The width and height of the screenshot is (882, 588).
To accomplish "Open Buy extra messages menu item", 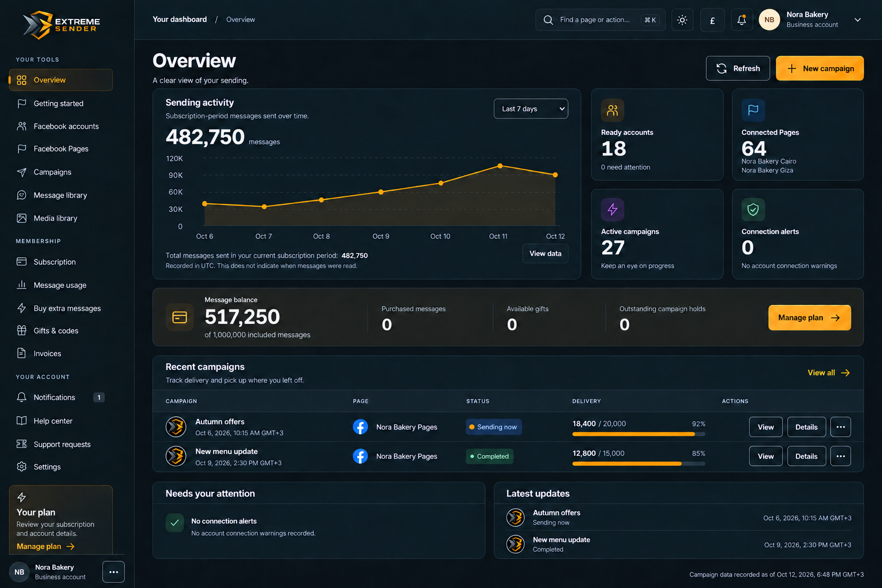I will (x=61, y=308).
